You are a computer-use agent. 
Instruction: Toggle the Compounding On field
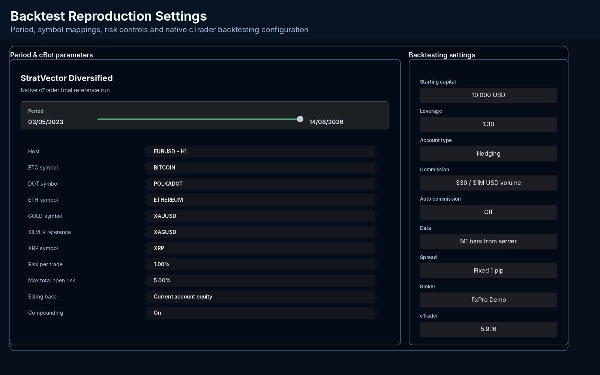pos(260,313)
